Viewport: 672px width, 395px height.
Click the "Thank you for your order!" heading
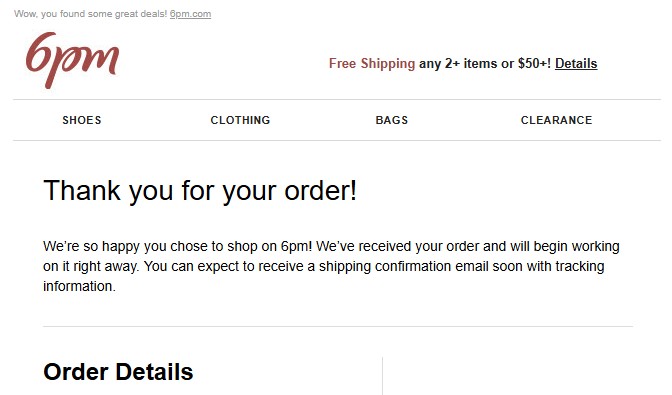click(200, 190)
